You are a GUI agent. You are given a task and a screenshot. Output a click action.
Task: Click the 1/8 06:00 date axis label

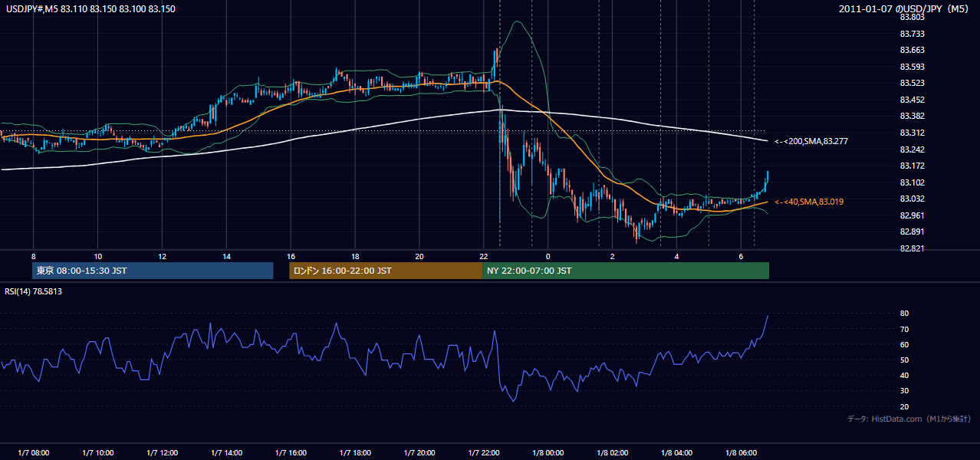tap(741, 453)
